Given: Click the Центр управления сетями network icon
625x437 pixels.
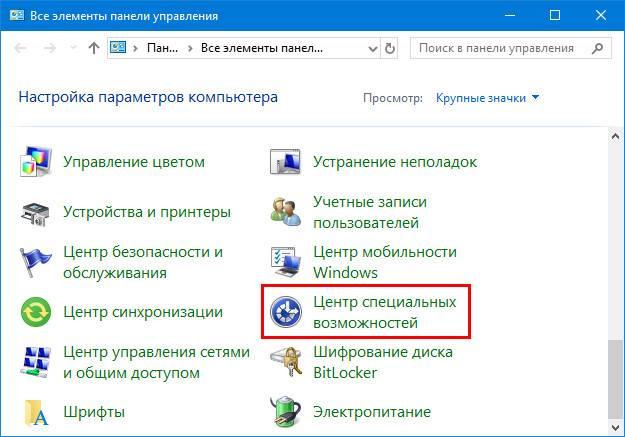Looking at the screenshot, I should 36,362.
